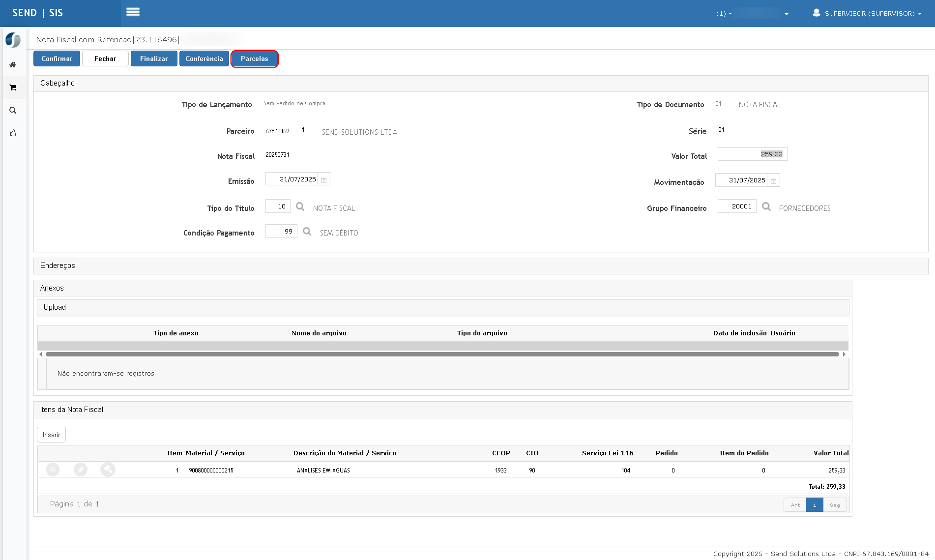
Task: Select the thumbs-up icon in sidebar
Action: pyautogui.click(x=13, y=133)
